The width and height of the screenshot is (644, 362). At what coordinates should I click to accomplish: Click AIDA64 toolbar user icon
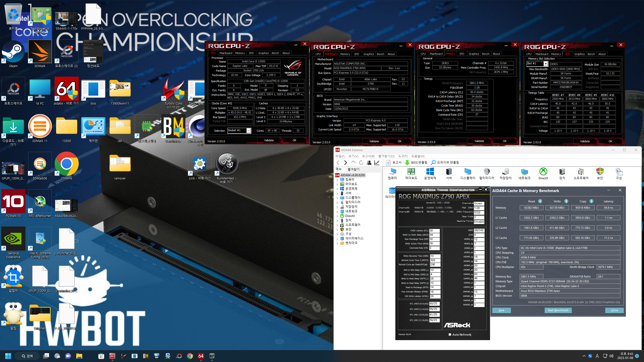tap(369, 163)
